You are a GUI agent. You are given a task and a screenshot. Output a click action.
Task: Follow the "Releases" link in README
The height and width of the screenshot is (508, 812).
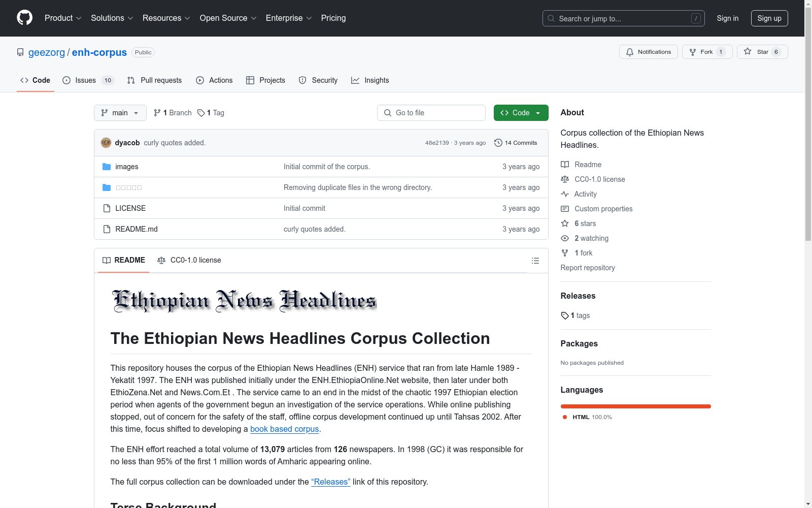331,482
